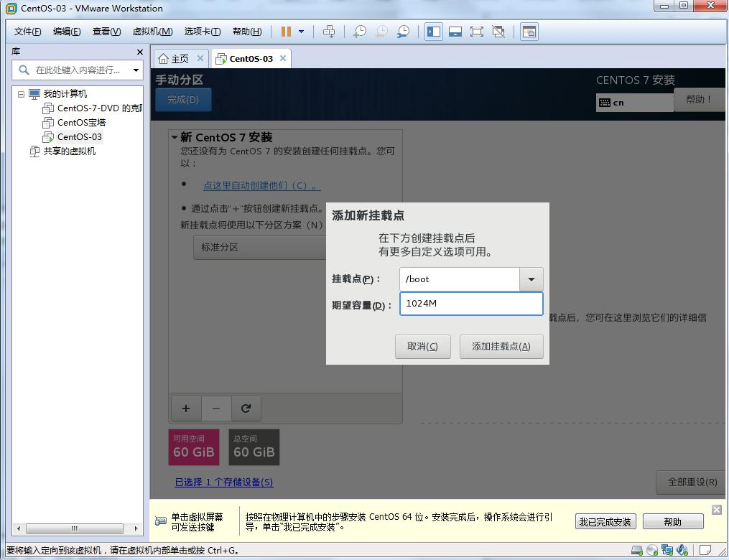Close the library panel
The height and width of the screenshot is (560, 729).
pos(139,52)
